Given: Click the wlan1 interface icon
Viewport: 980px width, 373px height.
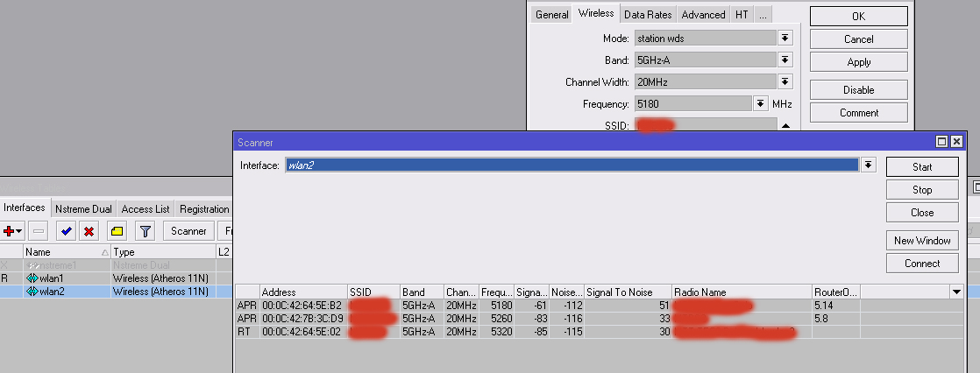Looking at the screenshot, I should point(32,278).
